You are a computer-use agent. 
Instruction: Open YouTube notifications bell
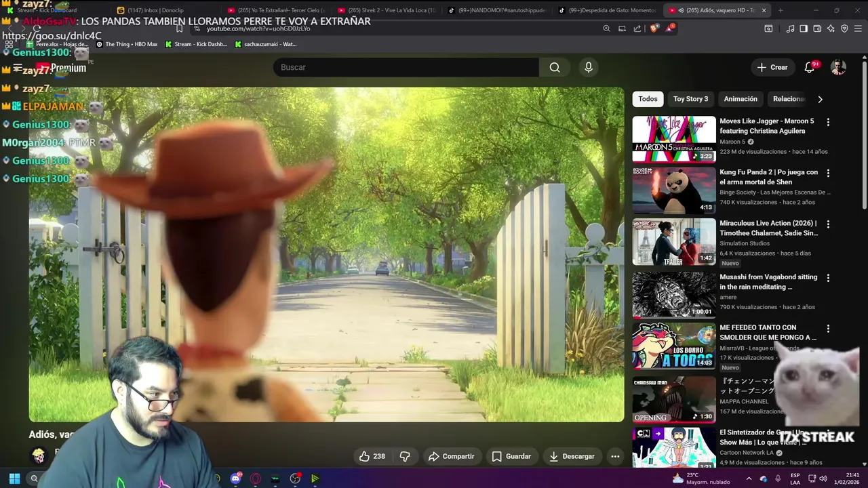(810, 67)
